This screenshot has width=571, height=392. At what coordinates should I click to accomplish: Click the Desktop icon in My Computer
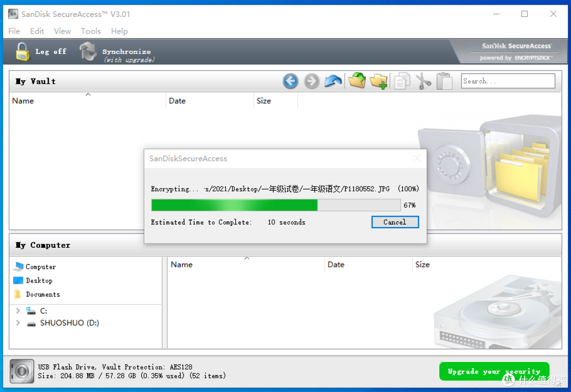18,280
